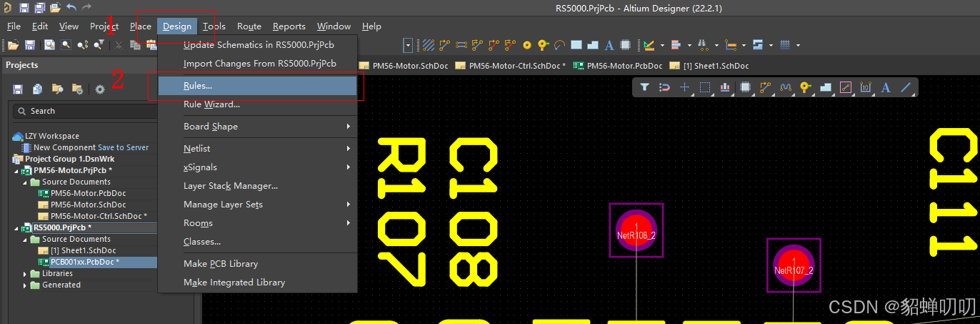Click the Place Via icon in toolbar
The image size is (980, 324).
click(544, 45)
